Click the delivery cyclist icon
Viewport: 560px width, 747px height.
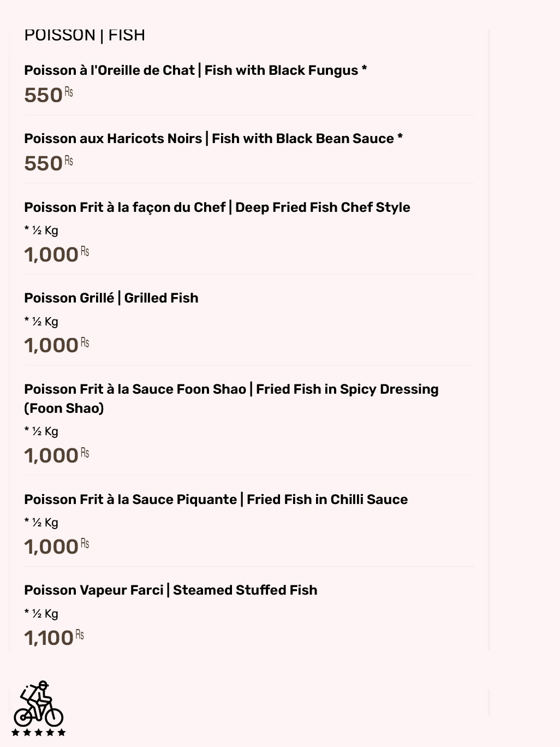coord(39,703)
